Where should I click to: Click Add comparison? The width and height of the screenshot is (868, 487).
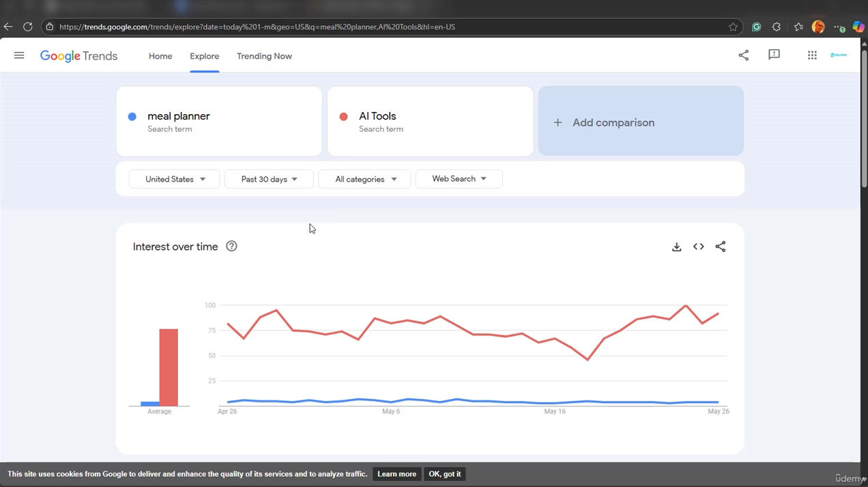click(x=641, y=122)
